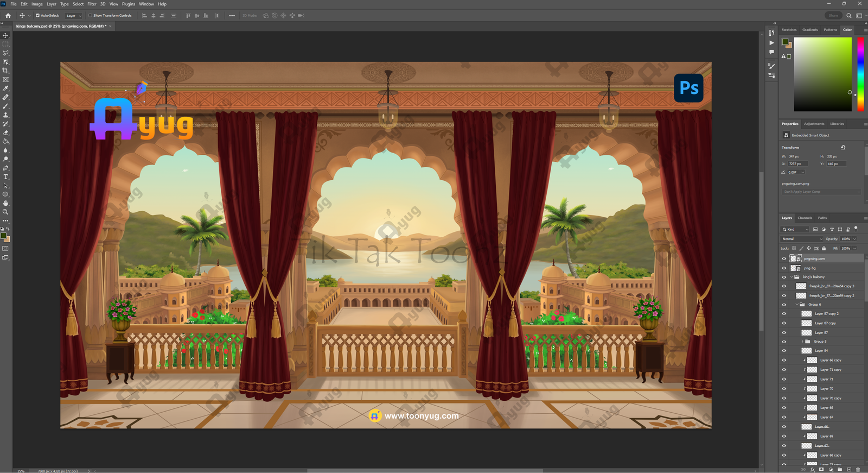Image resolution: width=868 pixels, height=473 pixels.
Task: Choose the Paint Bucket tool
Action: [x=6, y=141]
